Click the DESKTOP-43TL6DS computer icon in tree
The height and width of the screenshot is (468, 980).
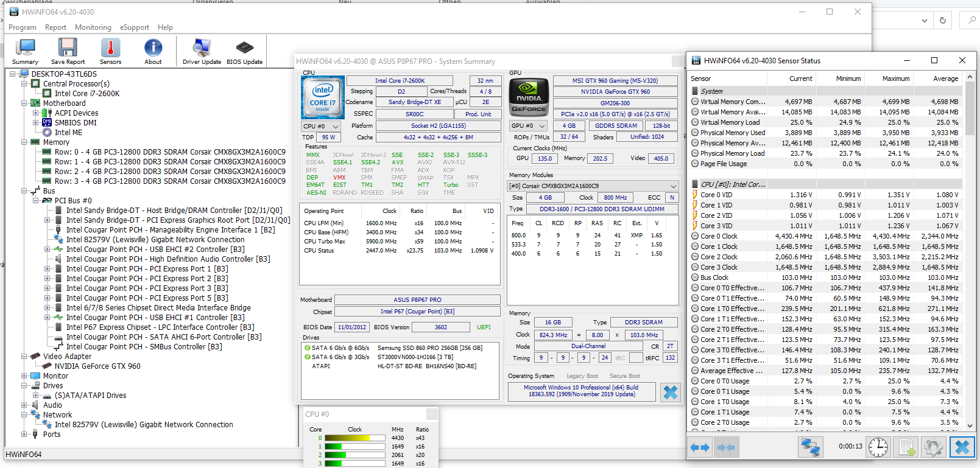[x=24, y=74]
